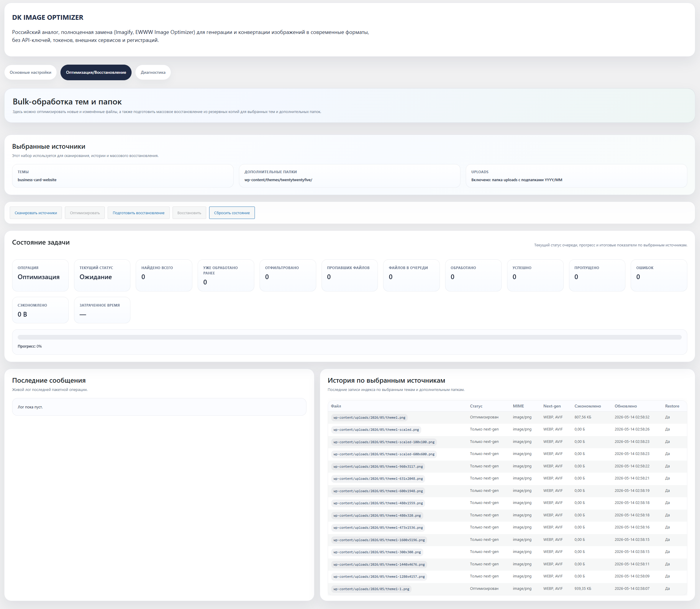Select file theme1-scaled-600x600.png
This screenshot has height=609, width=700.
pyautogui.click(x=384, y=454)
